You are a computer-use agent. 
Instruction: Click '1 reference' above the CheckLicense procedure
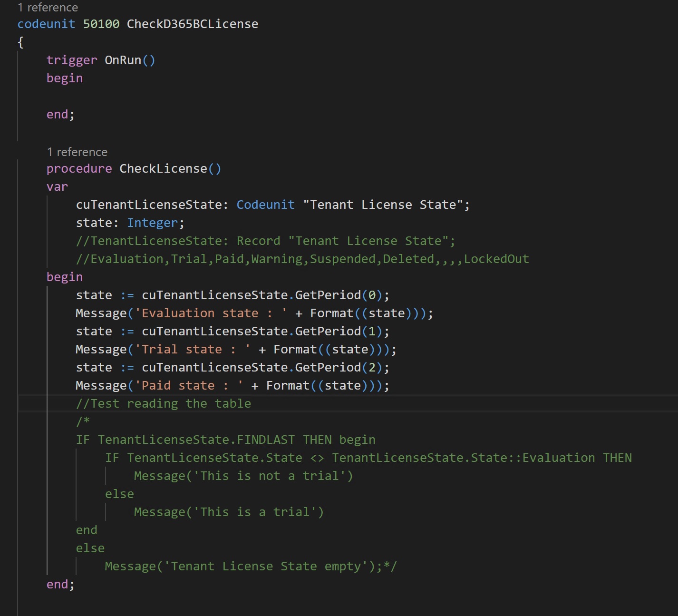[x=77, y=152]
